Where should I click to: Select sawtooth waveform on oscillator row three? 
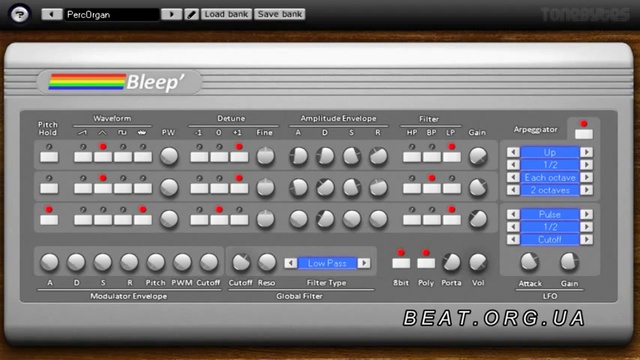point(83,220)
